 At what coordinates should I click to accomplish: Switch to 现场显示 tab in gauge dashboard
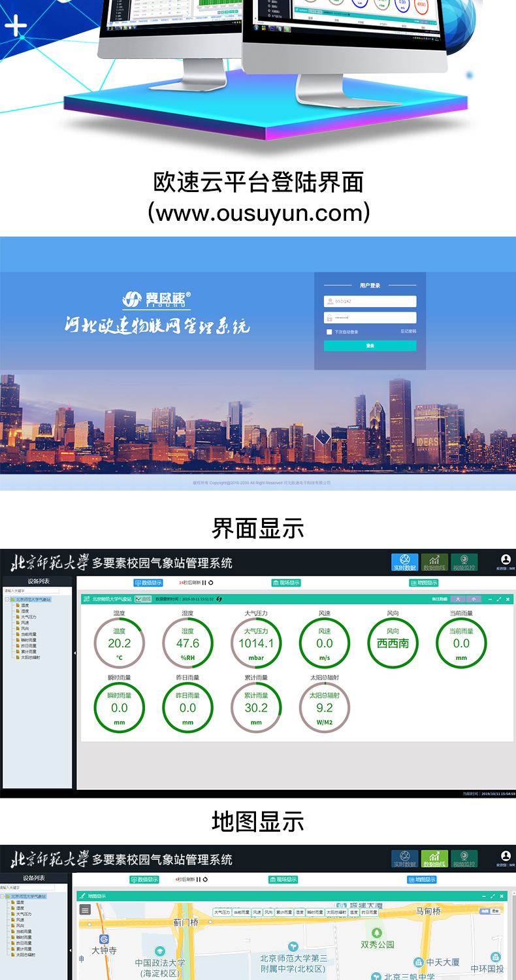(x=286, y=583)
